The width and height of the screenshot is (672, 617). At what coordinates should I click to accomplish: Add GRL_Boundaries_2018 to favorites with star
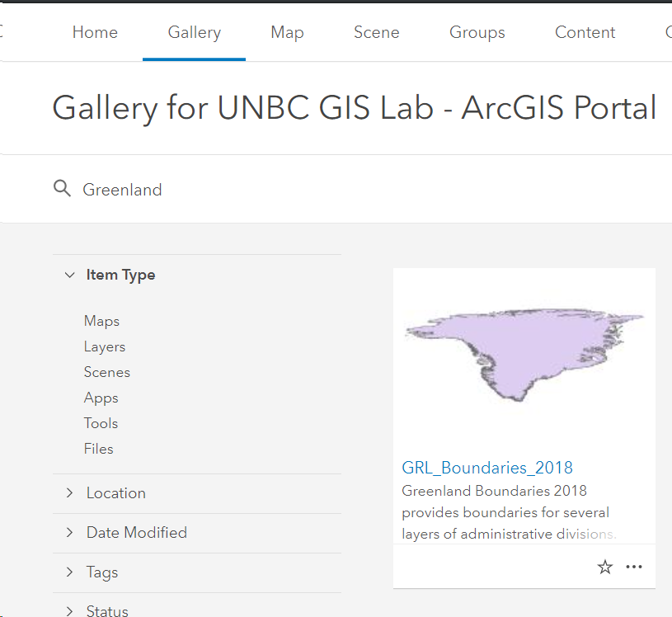(604, 568)
